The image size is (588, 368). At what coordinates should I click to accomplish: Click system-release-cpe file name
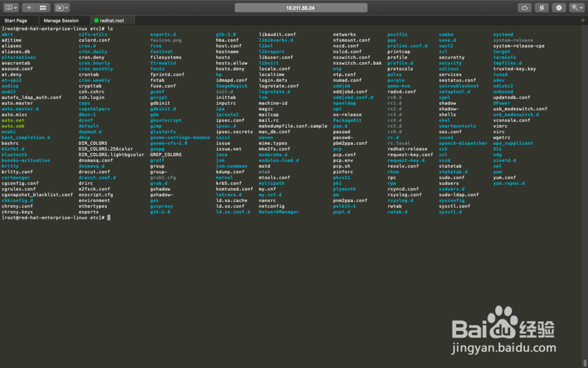point(519,46)
